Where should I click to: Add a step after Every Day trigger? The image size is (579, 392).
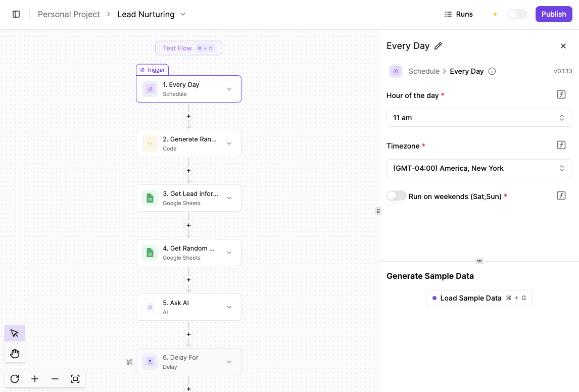coord(188,116)
